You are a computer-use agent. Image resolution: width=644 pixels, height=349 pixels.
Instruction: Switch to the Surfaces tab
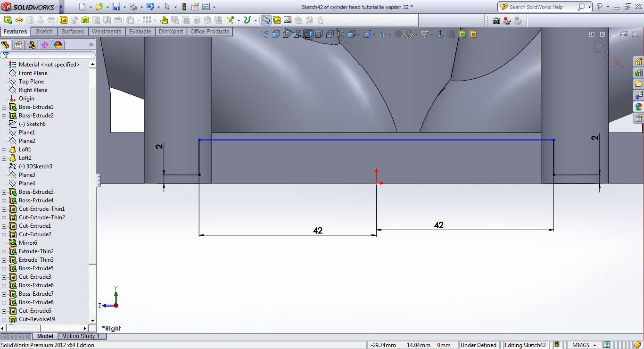(73, 32)
